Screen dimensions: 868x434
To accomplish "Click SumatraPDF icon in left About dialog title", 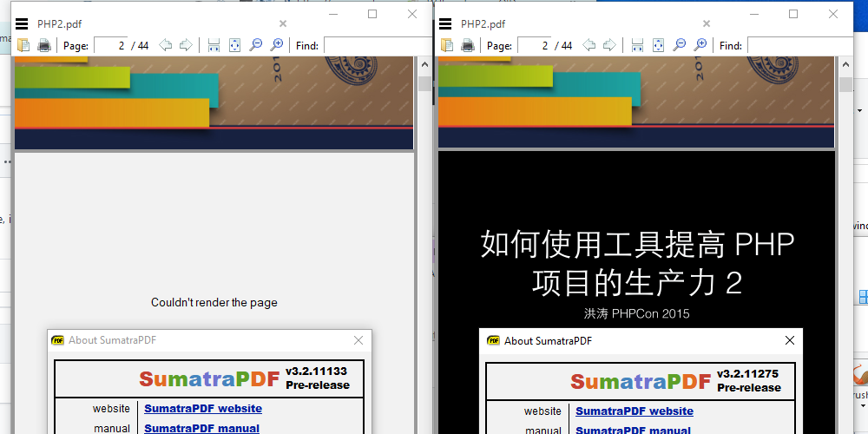I will pyautogui.click(x=57, y=340).
